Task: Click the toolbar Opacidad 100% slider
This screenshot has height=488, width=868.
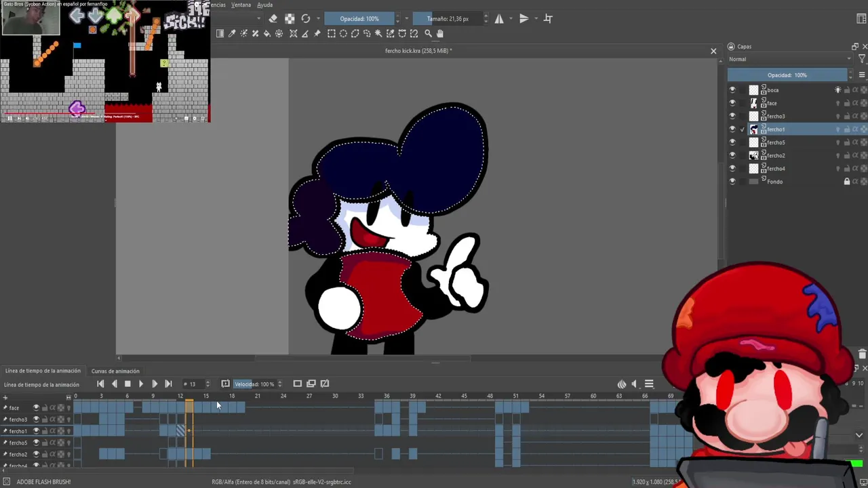Action: coord(359,19)
